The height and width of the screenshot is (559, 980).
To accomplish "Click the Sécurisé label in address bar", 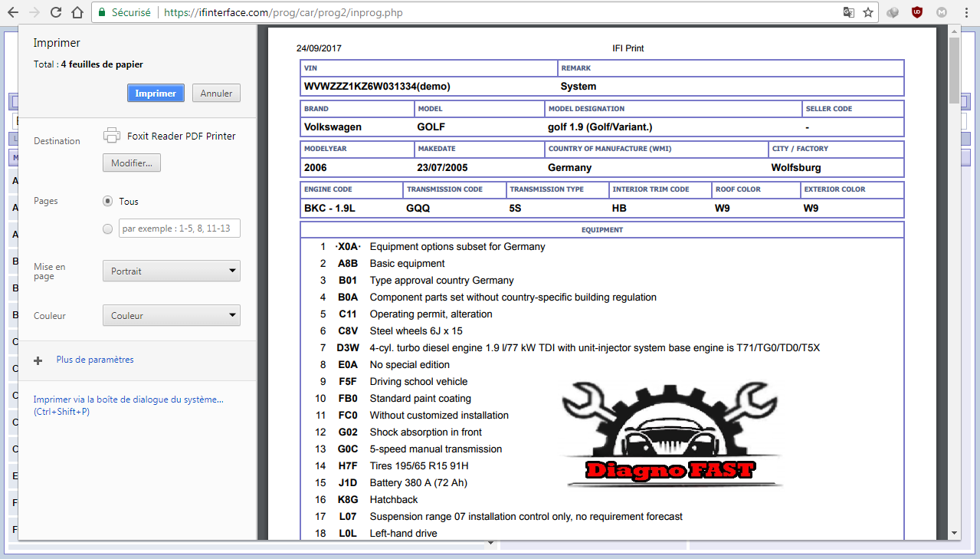I will tap(131, 12).
